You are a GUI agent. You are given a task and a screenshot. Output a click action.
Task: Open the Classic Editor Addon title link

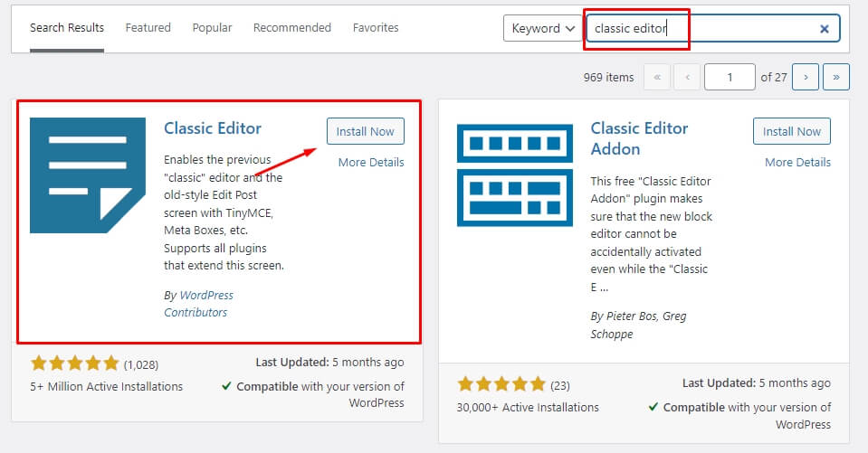click(x=639, y=138)
